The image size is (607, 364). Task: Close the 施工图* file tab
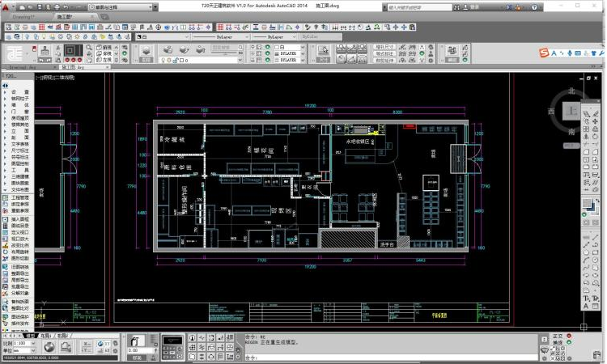coord(92,17)
